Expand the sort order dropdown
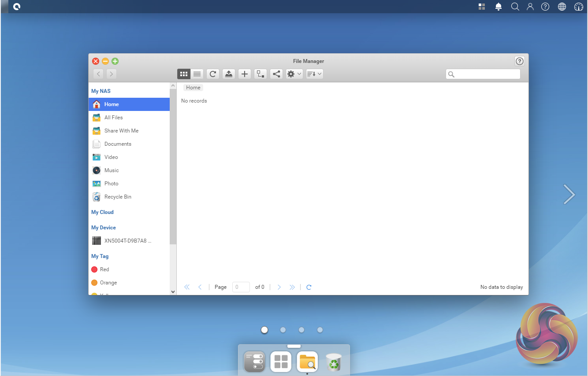588x376 pixels. (314, 74)
